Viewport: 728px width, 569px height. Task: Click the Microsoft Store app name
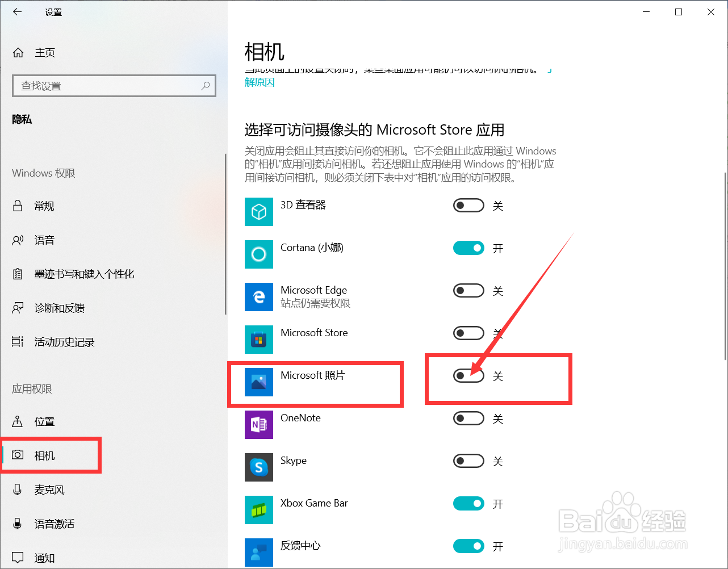[314, 333]
